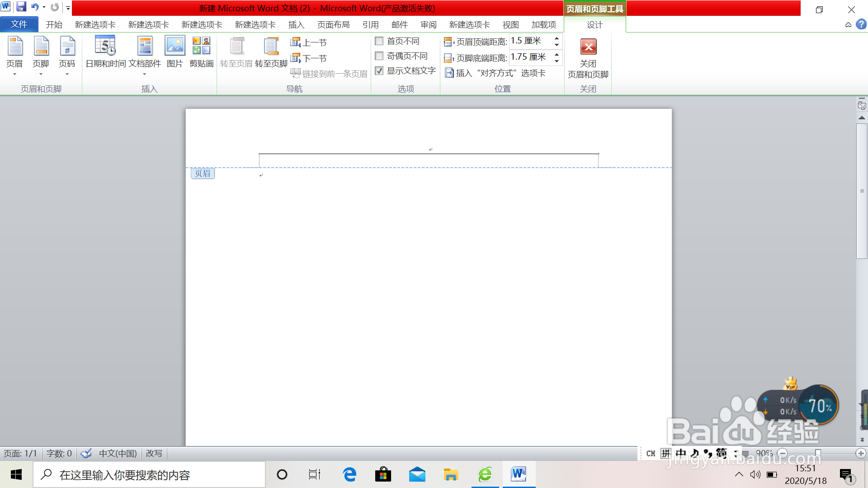Screen dimensions: 868x488
Task: Click Save icon in quick access toolbar
Action: (21, 7)
